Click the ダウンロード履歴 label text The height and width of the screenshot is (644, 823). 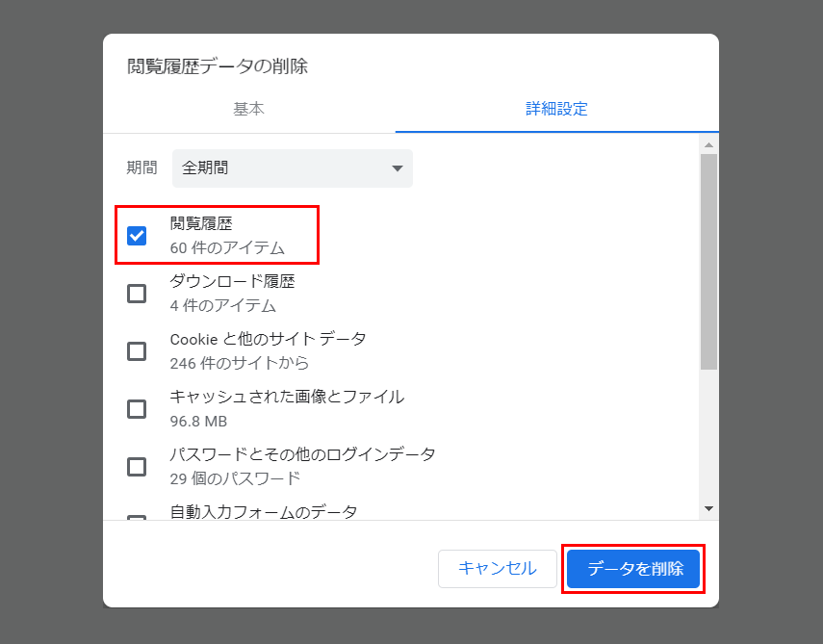232,281
